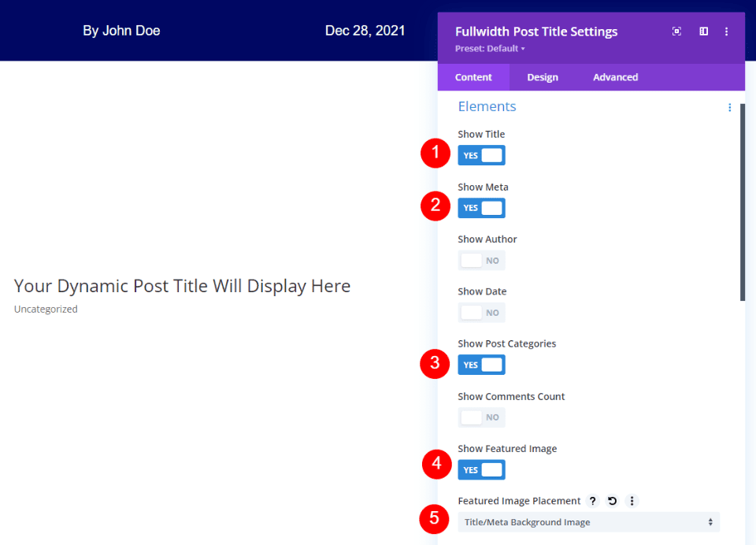Viewport: 756px width, 545px height.
Task: Reset the Featured Image Placement setting
Action: pos(611,501)
